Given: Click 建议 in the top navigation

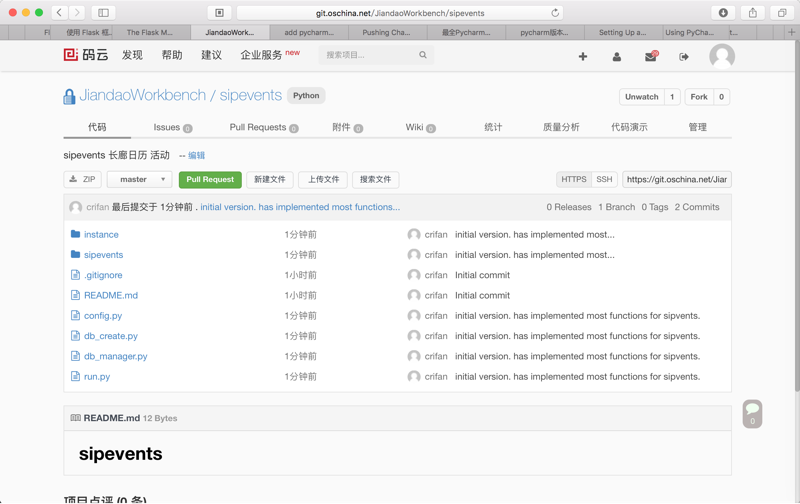Looking at the screenshot, I should pos(211,55).
